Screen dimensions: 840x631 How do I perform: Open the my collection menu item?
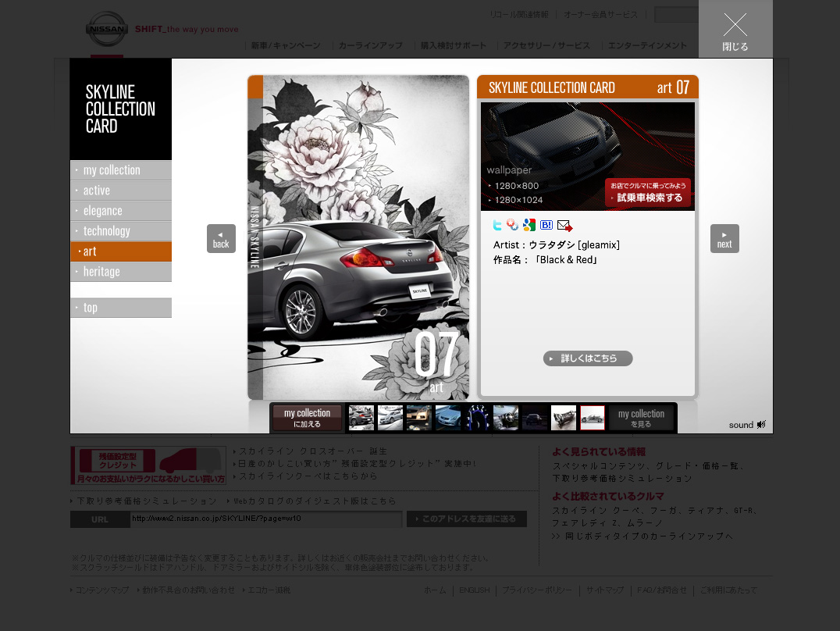(121, 170)
